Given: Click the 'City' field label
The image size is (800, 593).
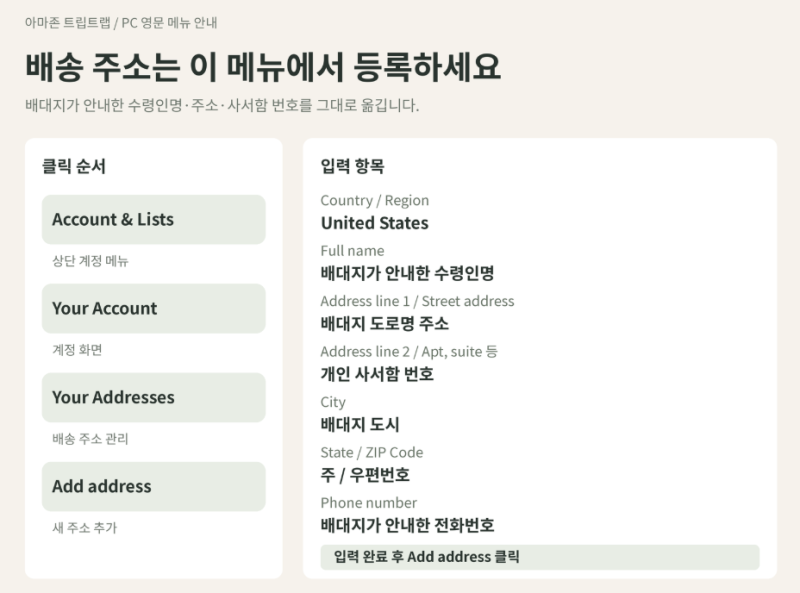Looking at the screenshot, I should [333, 402].
